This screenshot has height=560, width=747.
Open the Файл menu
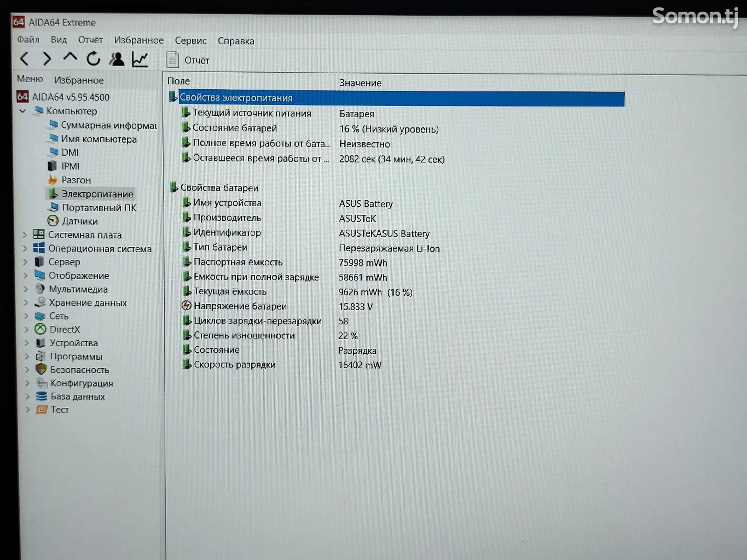point(28,40)
